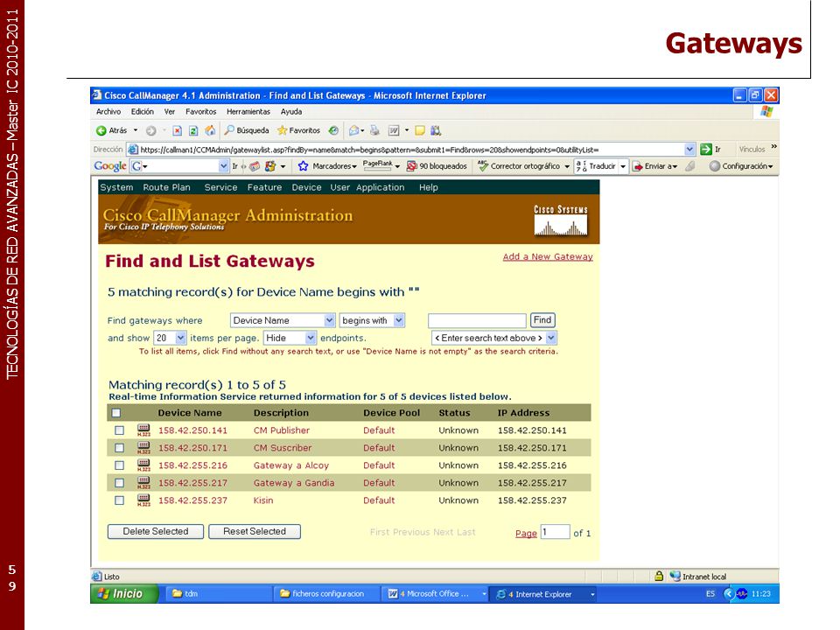Image resolution: width=840 pixels, height=630 pixels.
Task: Click the Find button
Action: click(542, 320)
